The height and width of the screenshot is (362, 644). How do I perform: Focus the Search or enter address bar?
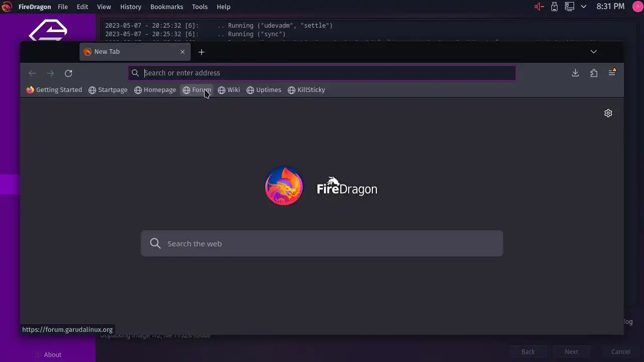click(x=322, y=73)
